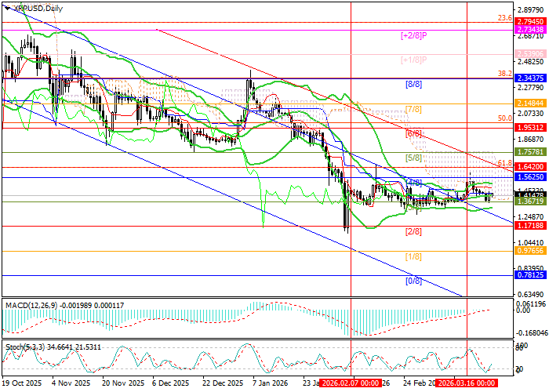Click the 1.75781 green price tag

point(530,152)
